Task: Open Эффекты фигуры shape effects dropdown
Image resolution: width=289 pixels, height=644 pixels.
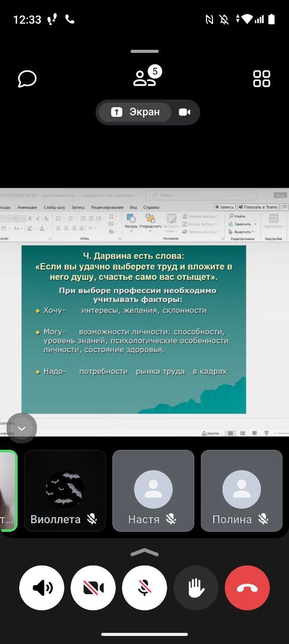Action: click(x=200, y=232)
